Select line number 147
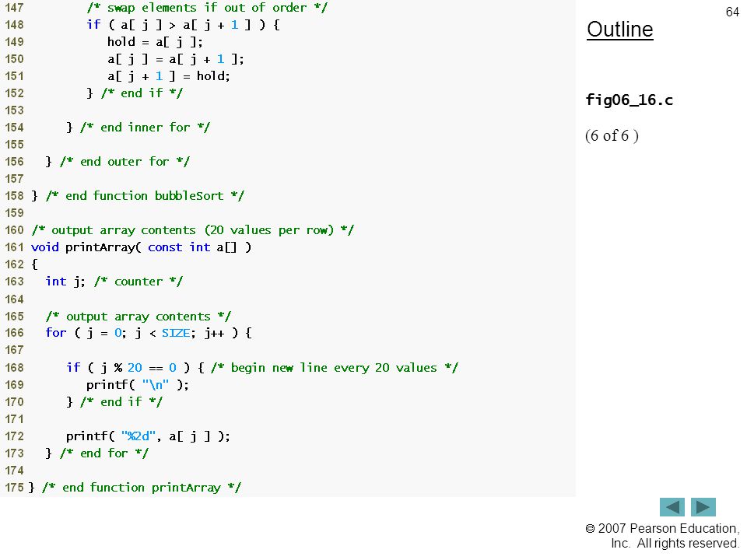747x560 pixels. [14, 8]
